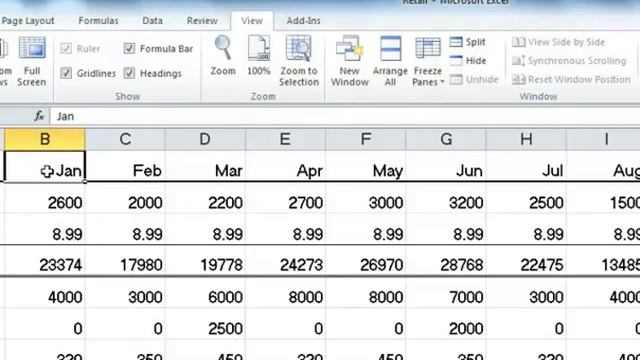Select the Mar cell
640x360 pixels.
(205, 166)
